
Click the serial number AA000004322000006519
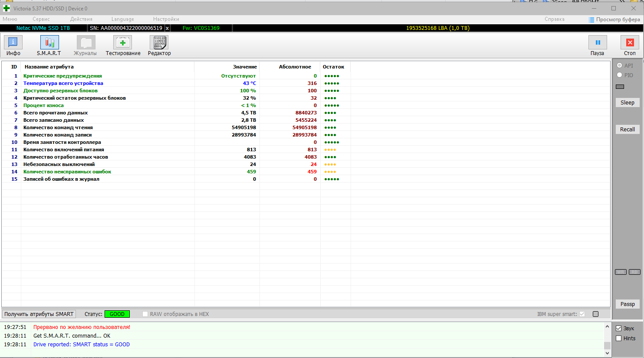(131, 28)
